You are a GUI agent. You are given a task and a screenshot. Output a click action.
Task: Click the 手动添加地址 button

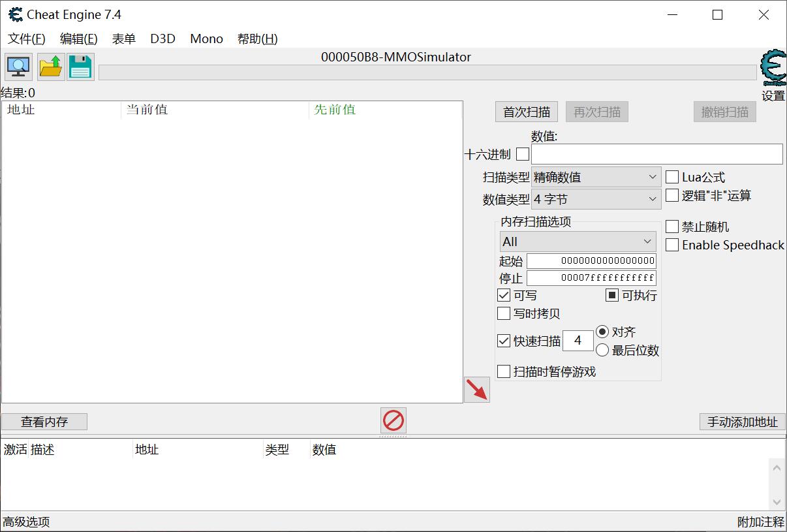coord(743,422)
